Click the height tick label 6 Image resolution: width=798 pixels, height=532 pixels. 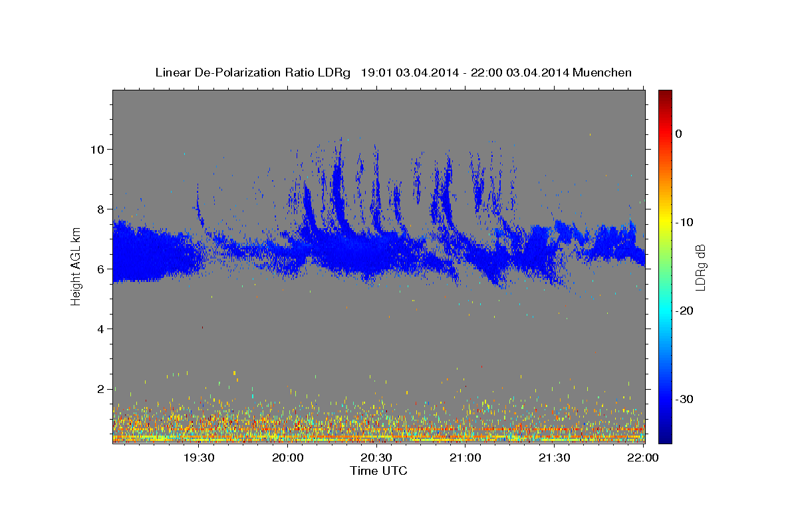click(x=102, y=269)
